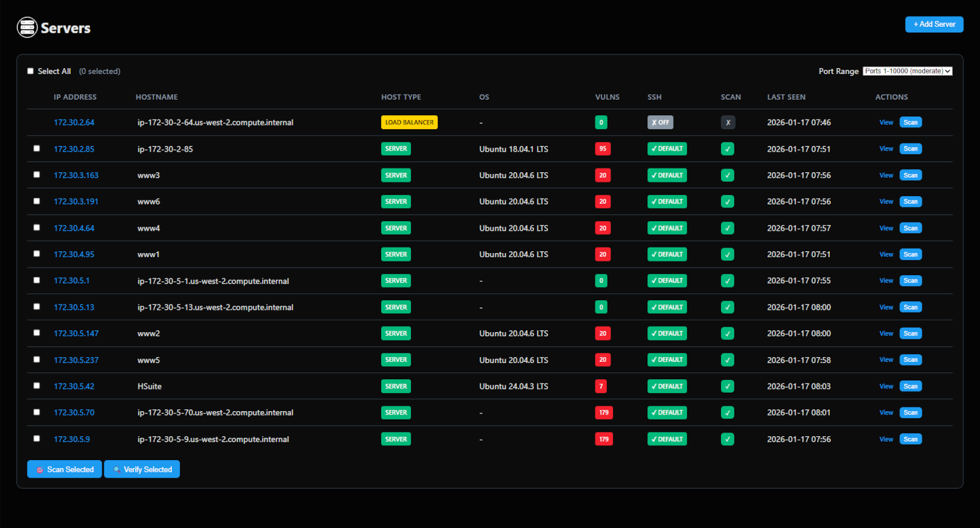Image resolution: width=980 pixels, height=528 pixels.
Task: Click the Scan Selected button
Action: (x=64, y=469)
